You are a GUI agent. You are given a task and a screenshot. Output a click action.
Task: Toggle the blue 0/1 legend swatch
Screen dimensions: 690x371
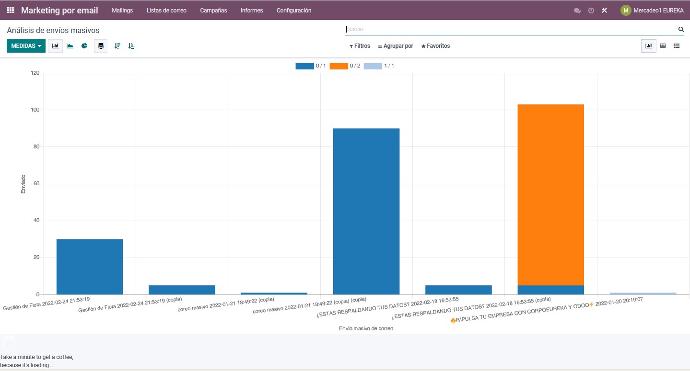(305, 66)
